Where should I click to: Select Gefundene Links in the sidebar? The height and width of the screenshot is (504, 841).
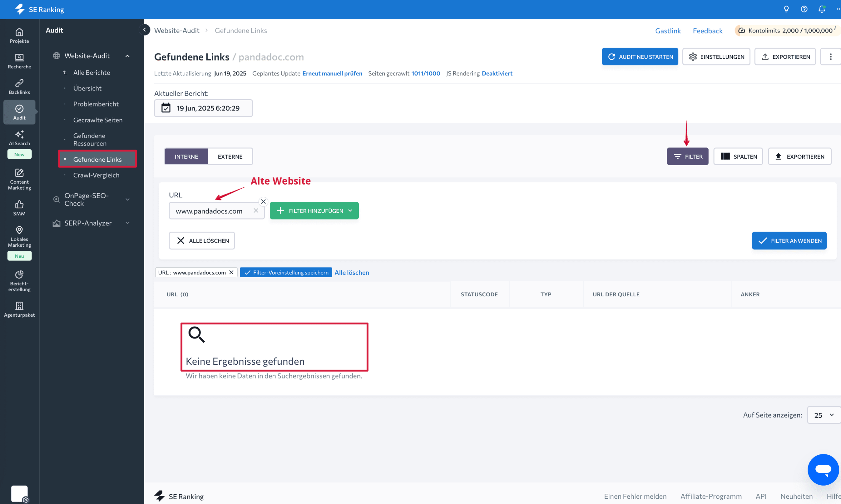pyautogui.click(x=98, y=159)
